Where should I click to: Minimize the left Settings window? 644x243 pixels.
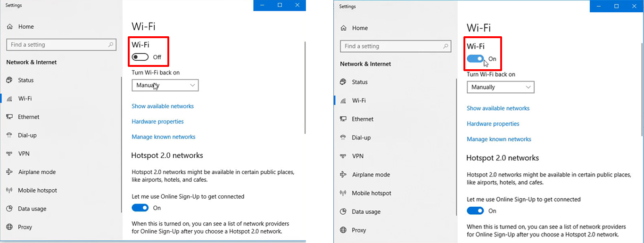pos(262,5)
